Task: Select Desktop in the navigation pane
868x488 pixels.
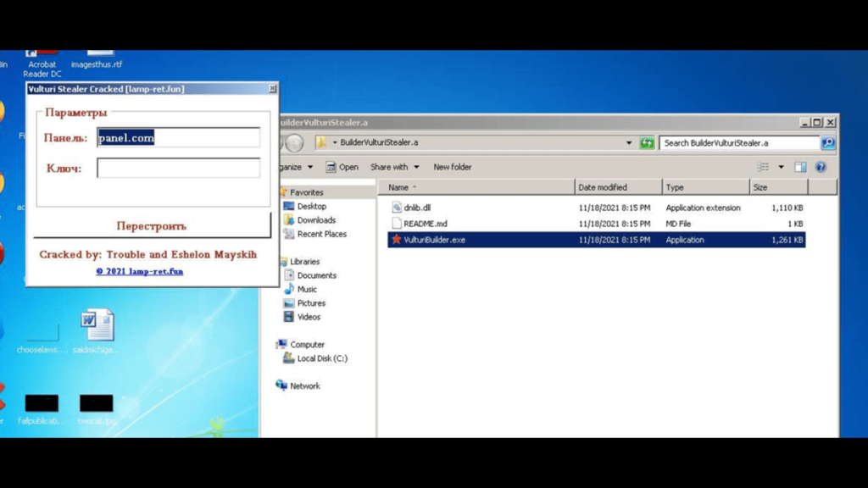Action: 312,207
